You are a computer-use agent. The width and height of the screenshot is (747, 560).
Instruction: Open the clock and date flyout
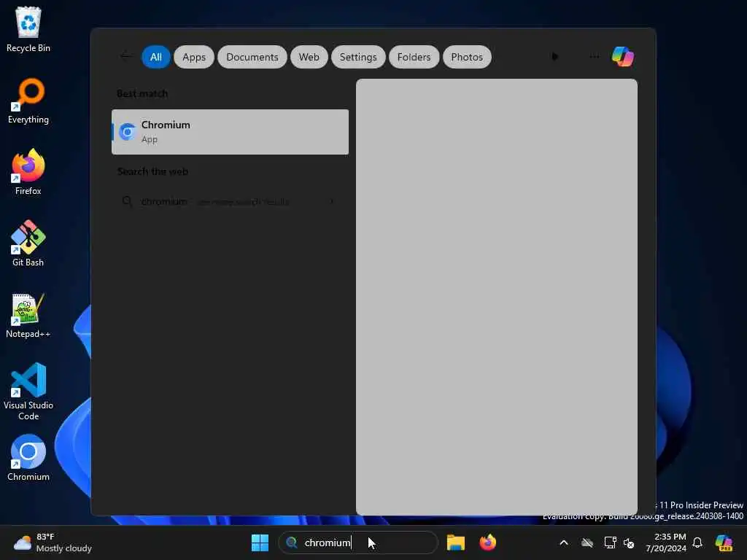coord(665,542)
